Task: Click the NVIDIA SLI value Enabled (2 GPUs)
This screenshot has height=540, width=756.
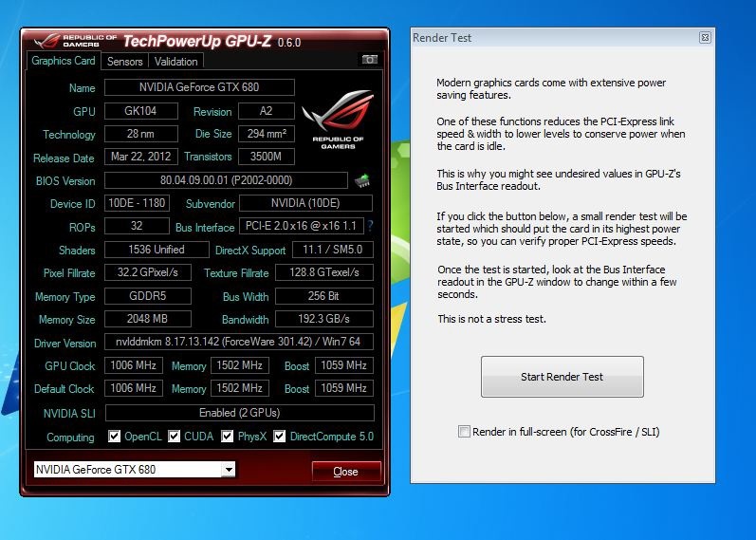Action: [x=240, y=413]
